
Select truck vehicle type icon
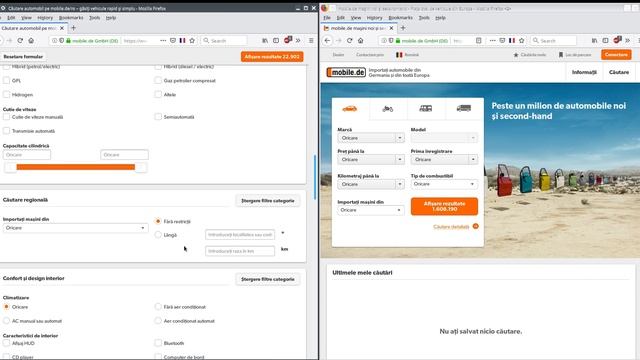(464, 108)
